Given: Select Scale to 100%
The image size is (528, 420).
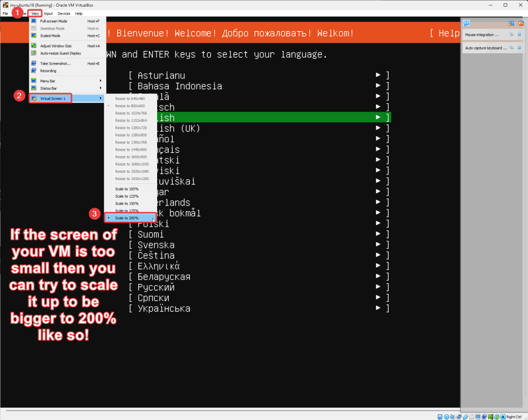Looking at the screenshot, I should click(x=130, y=189).
